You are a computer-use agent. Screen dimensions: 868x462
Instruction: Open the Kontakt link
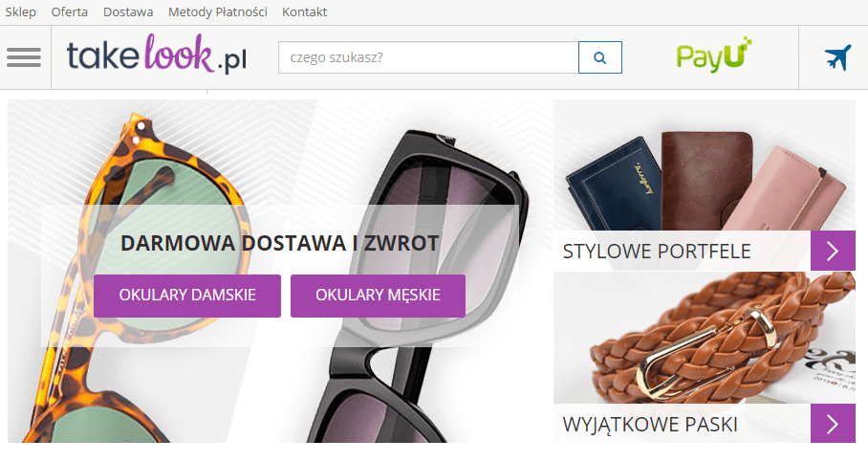(x=304, y=11)
